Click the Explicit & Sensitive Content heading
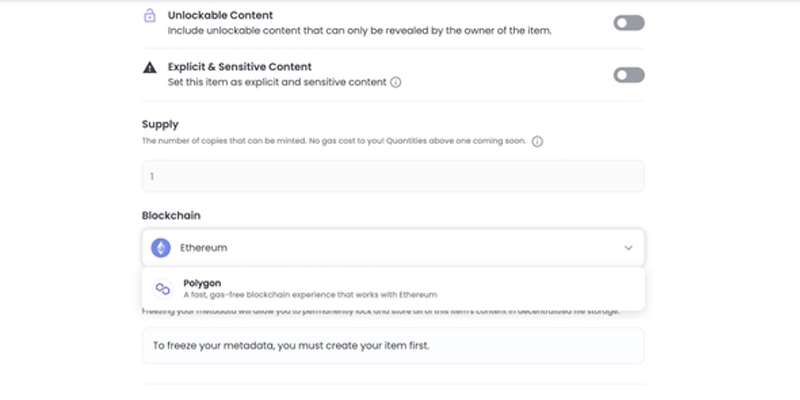 pyautogui.click(x=240, y=67)
